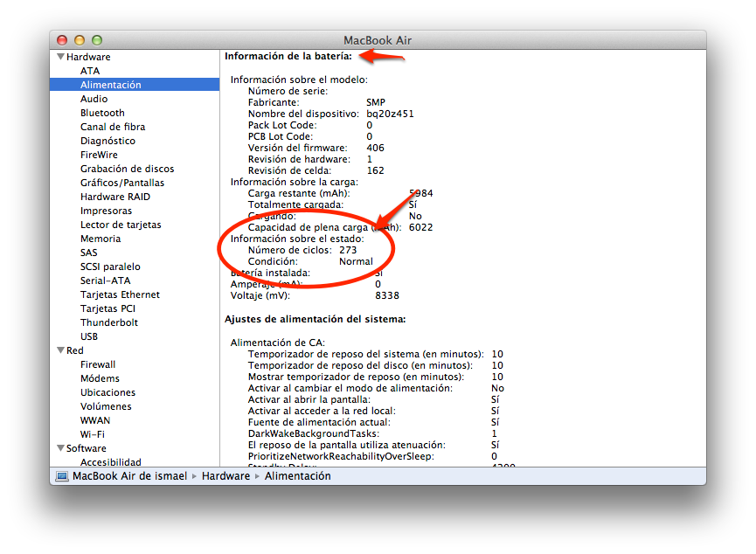The width and height of the screenshot is (756, 554).
Task: Click 'Información sobre el modelo:' text
Action: point(299,80)
